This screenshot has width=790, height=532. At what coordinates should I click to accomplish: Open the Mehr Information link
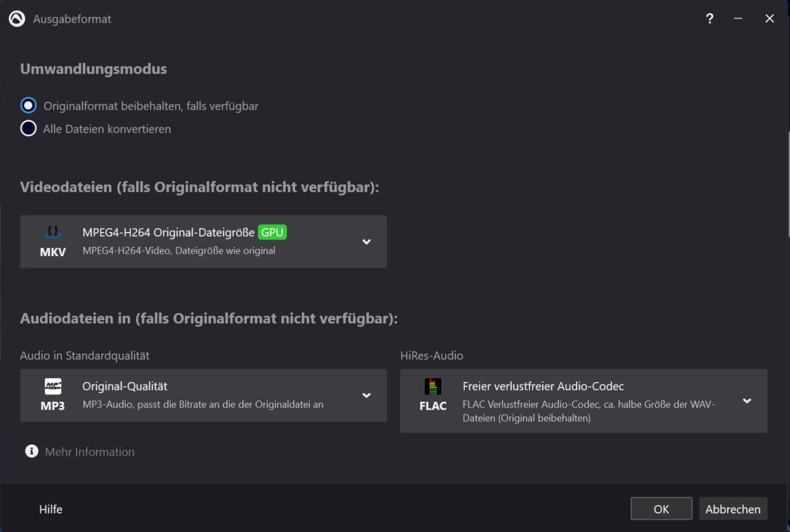point(89,452)
